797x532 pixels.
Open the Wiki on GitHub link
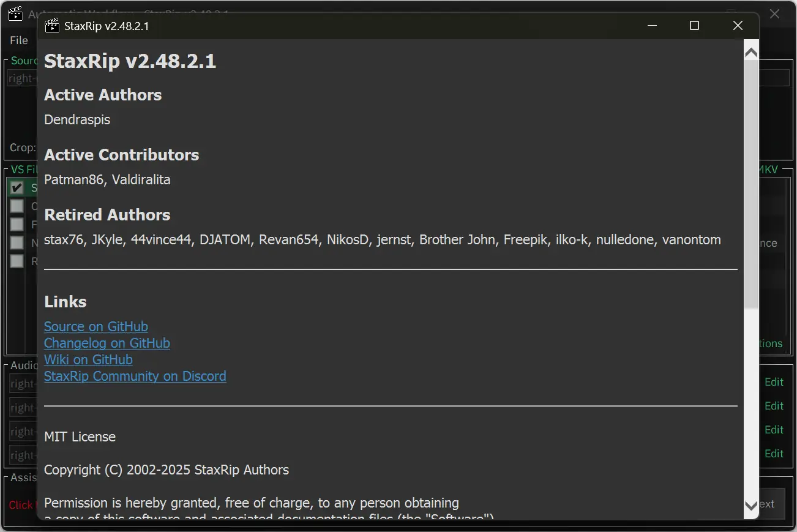click(x=88, y=359)
